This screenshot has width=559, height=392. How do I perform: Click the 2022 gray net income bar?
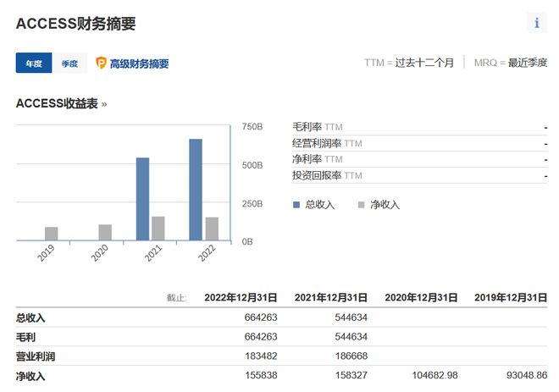pos(211,229)
